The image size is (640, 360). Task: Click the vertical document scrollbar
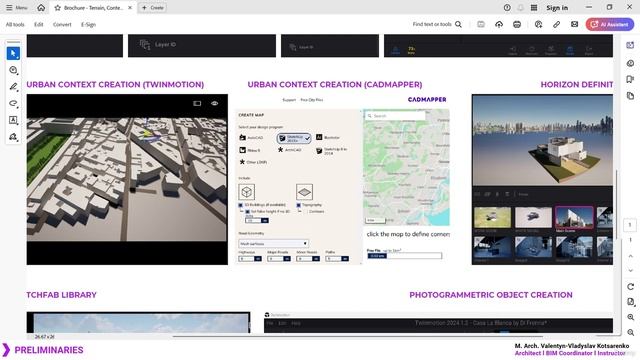coord(616,204)
